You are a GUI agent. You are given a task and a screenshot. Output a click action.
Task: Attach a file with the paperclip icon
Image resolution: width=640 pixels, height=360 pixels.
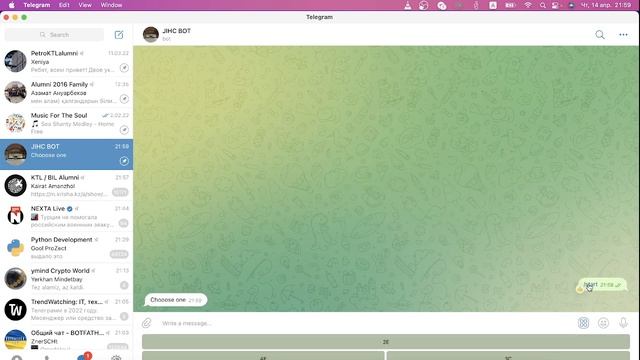coord(147,323)
